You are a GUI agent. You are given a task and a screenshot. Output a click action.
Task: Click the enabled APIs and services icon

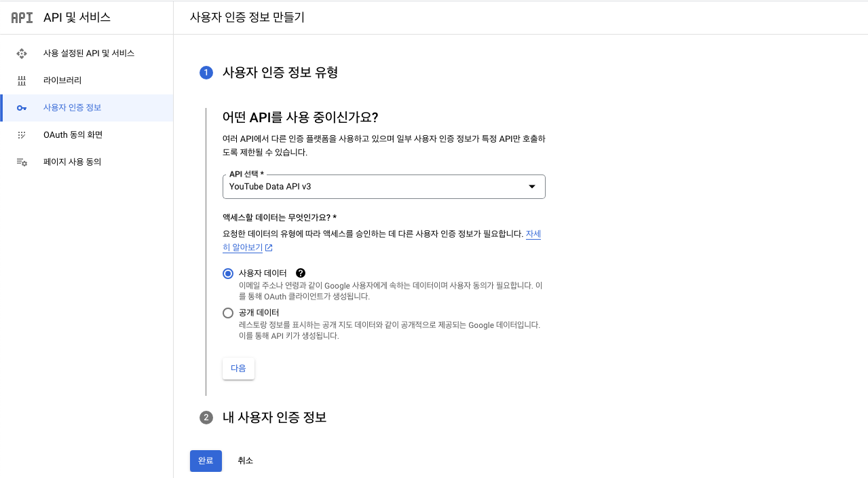coord(22,53)
